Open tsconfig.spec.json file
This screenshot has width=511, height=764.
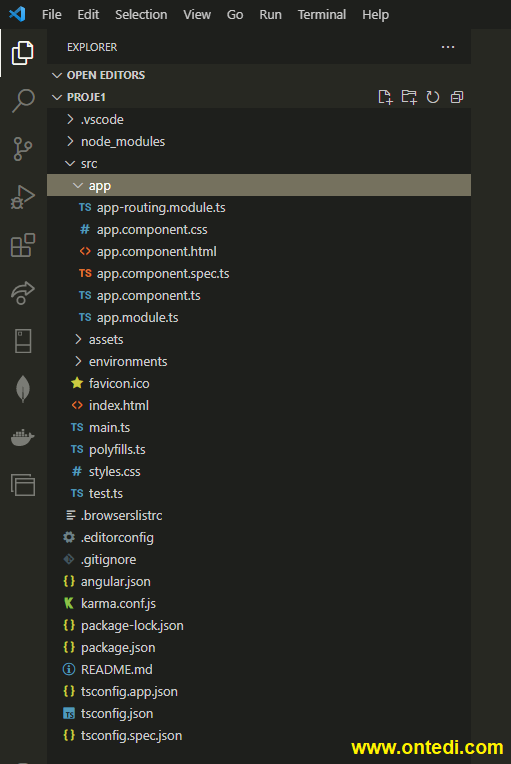click(259, 735)
